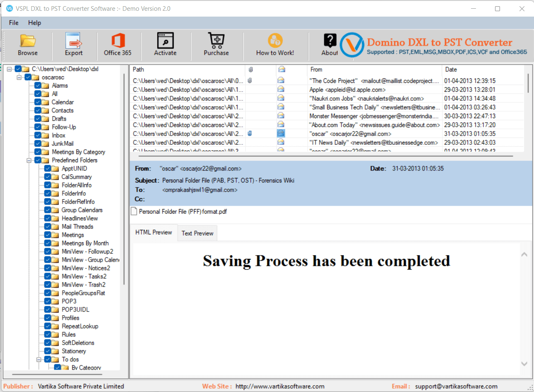Click the support@vartikasoftware.com email link
Viewport: 534px width, 392px height.
[456, 386]
